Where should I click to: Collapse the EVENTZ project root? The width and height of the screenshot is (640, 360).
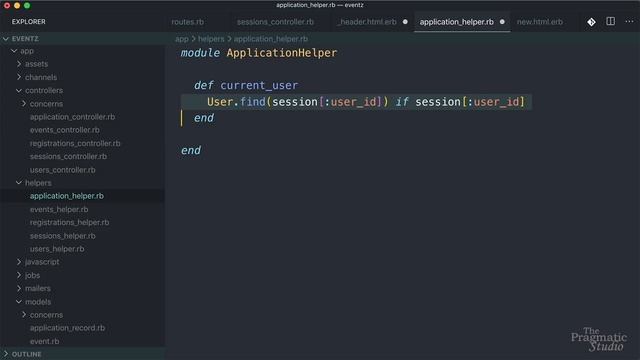6,39
